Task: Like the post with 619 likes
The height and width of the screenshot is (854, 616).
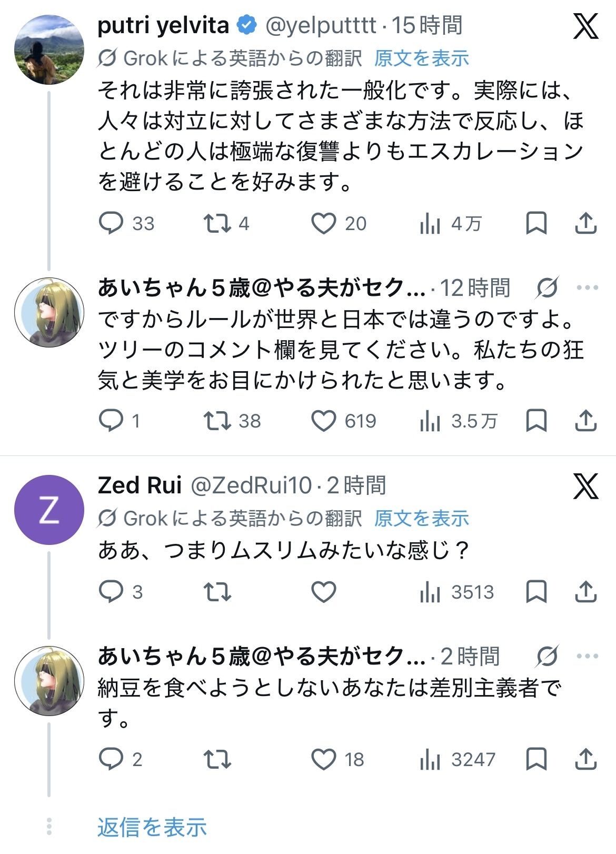Action: pos(323,421)
